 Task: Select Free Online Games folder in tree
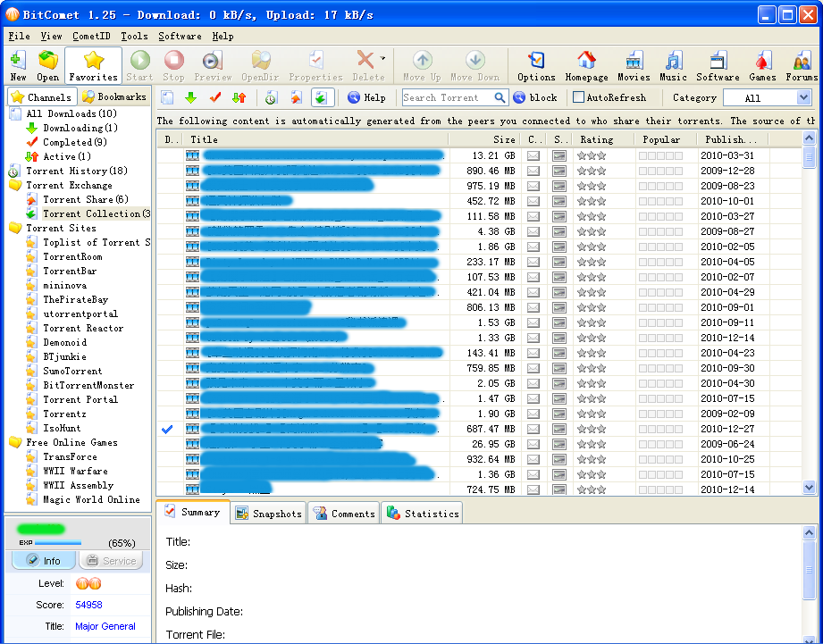point(71,442)
